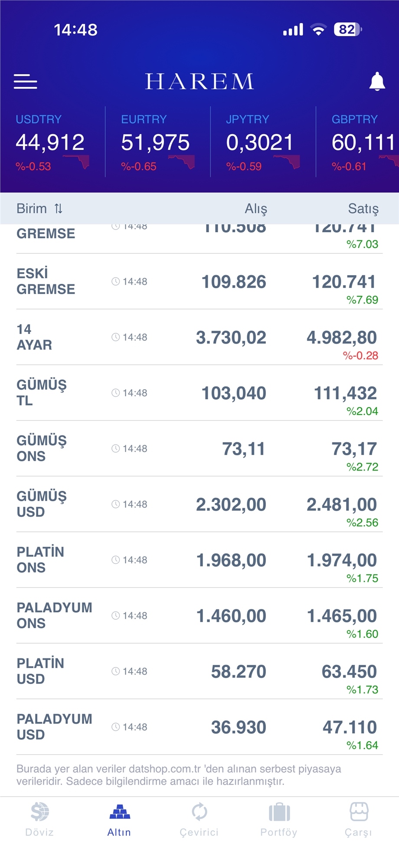
Task: Tap the EURTRY mini trend chart
Action: coord(183,162)
